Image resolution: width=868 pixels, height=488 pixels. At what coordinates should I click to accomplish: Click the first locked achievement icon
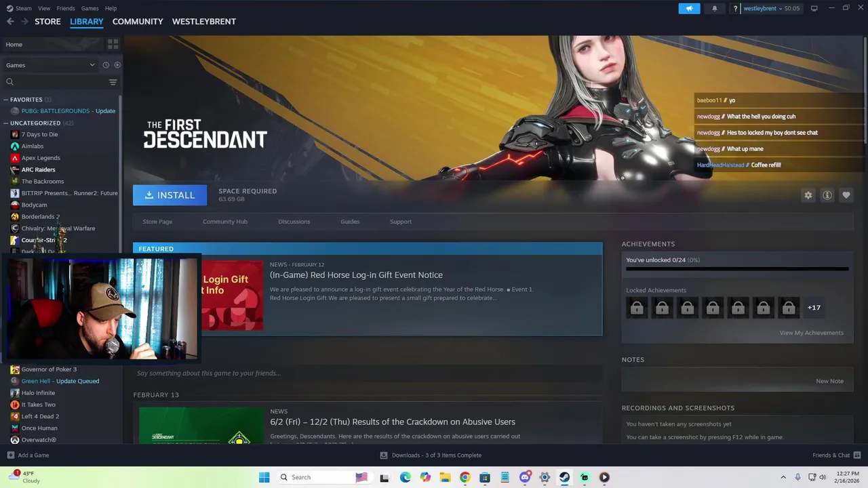(637, 308)
